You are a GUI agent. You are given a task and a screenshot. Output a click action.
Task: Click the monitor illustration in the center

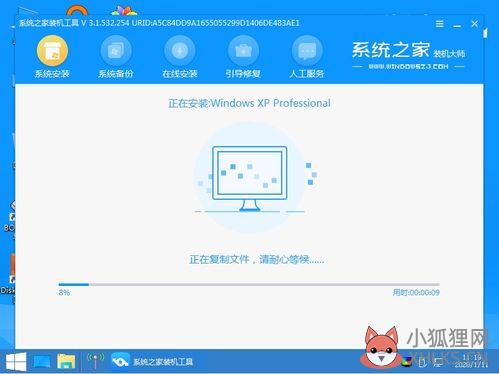250,178
